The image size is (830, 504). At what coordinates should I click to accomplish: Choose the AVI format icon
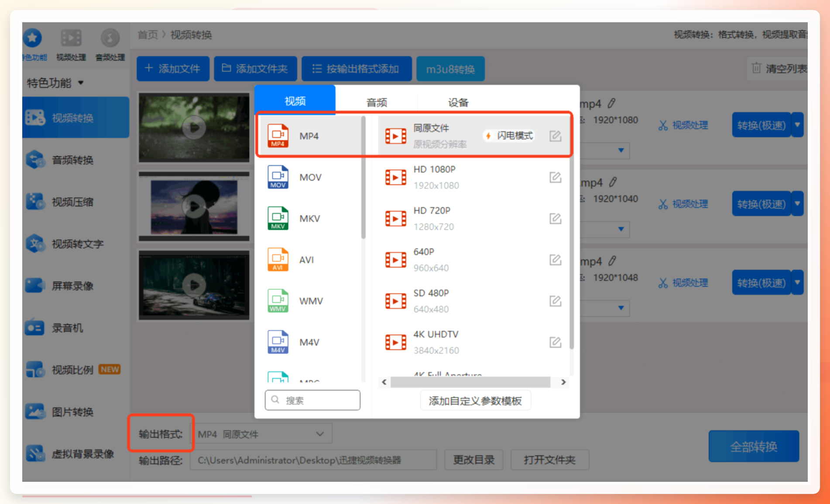pos(278,260)
